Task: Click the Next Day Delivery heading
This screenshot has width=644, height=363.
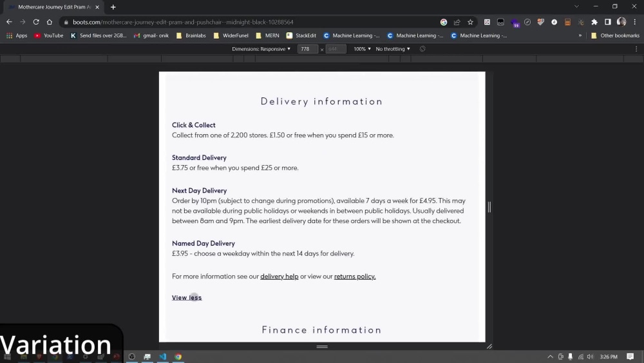Action: 199,191
